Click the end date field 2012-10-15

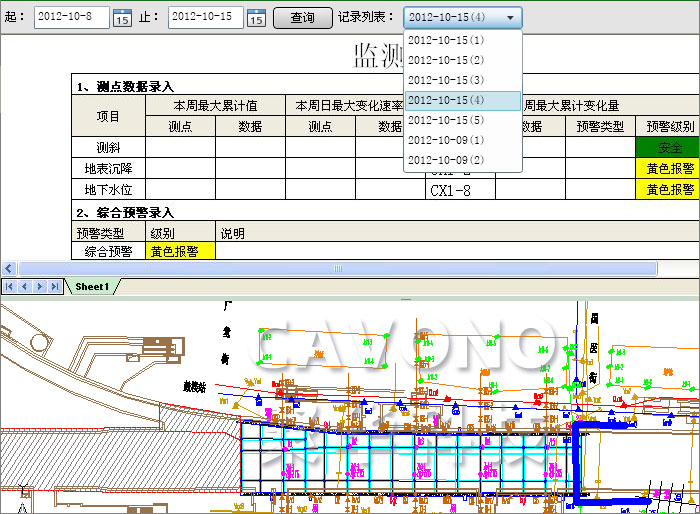point(206,17)
